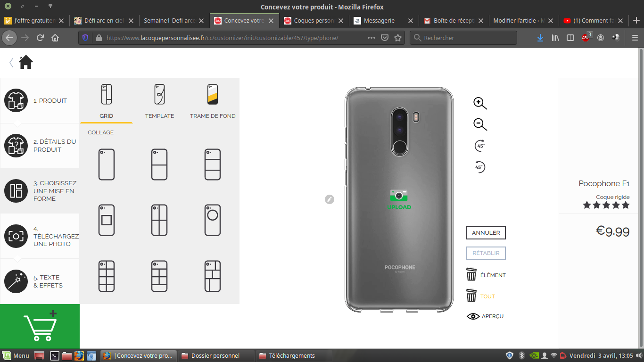This screenshot has width=644, height=362.
Task: Select the four-quadrant grid layout
Action: pos(159,220)
